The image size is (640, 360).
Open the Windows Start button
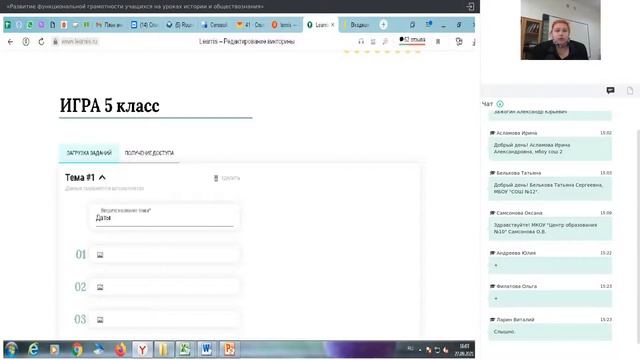point(11,349)
